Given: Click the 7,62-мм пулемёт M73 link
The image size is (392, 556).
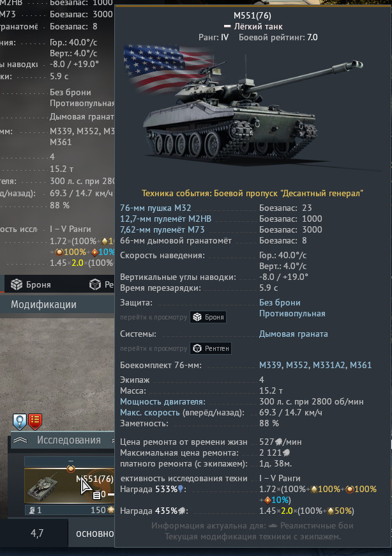Looking at the screenshot, I should pyautogui.click(x=162, y=230).
